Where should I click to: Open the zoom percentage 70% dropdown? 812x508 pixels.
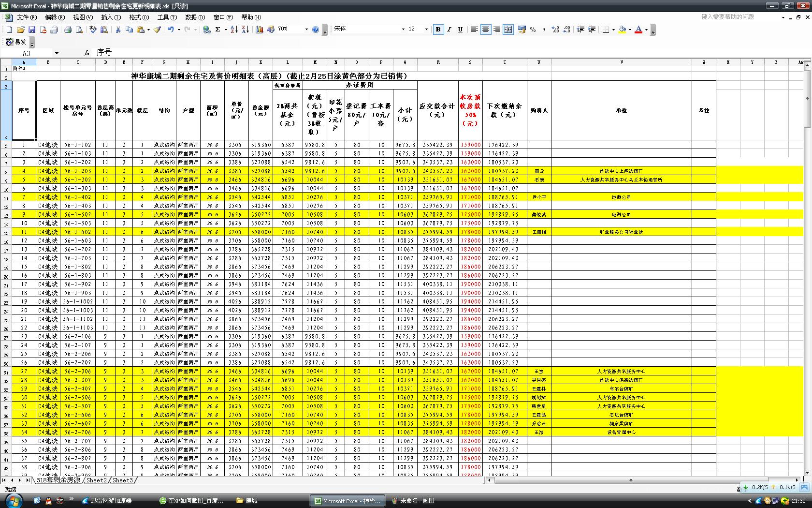pos(306,30)
